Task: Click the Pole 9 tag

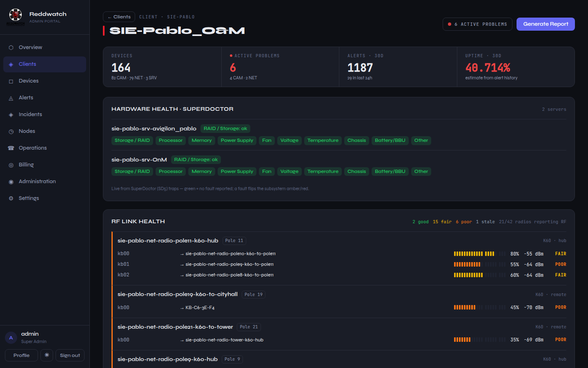Action: click(x=232, y=359)
